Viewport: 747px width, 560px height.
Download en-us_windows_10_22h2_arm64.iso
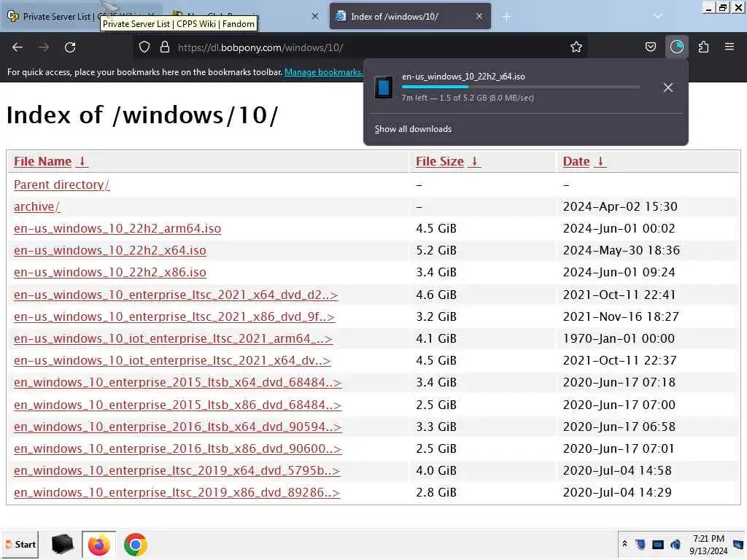117,228
